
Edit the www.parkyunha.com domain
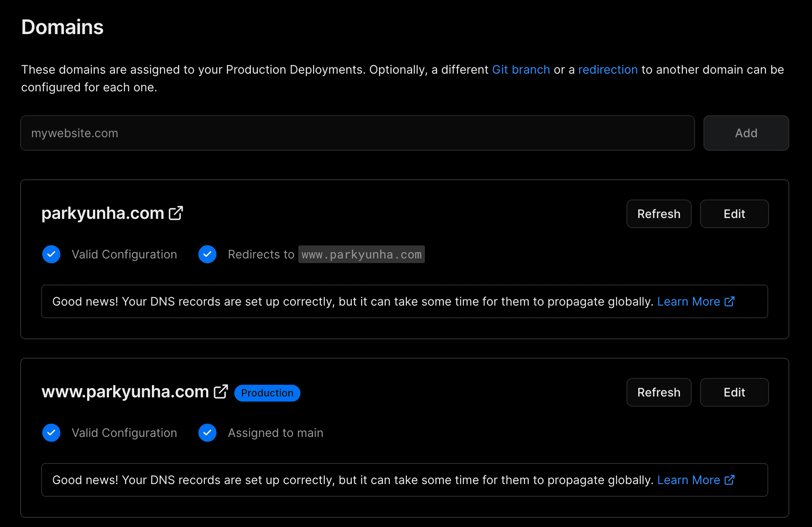pos(734,392)
